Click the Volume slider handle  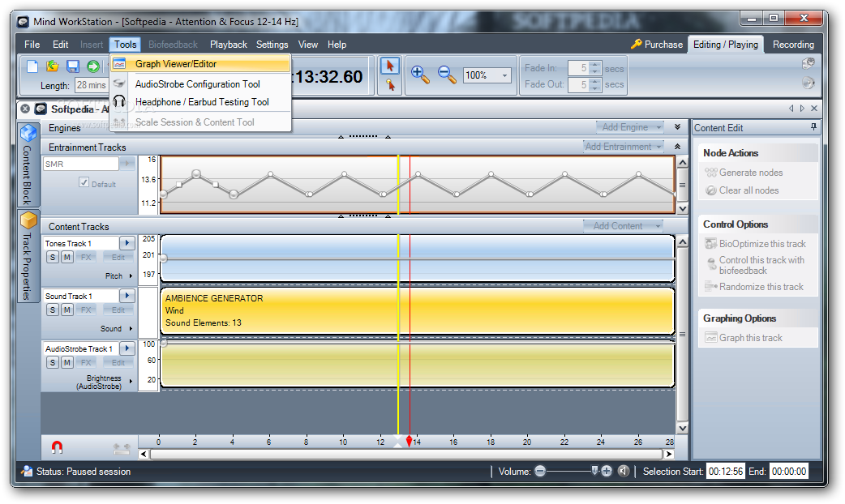coord(594,471)
